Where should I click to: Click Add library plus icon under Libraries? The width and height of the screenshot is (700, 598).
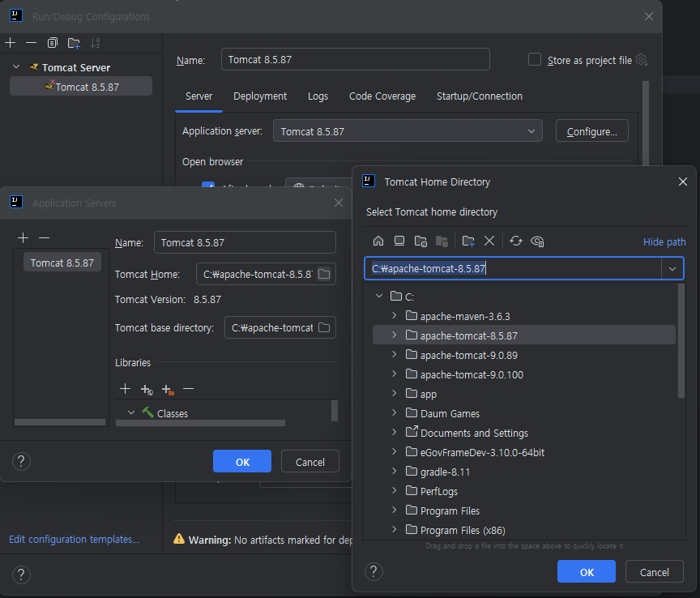point(125,389)
